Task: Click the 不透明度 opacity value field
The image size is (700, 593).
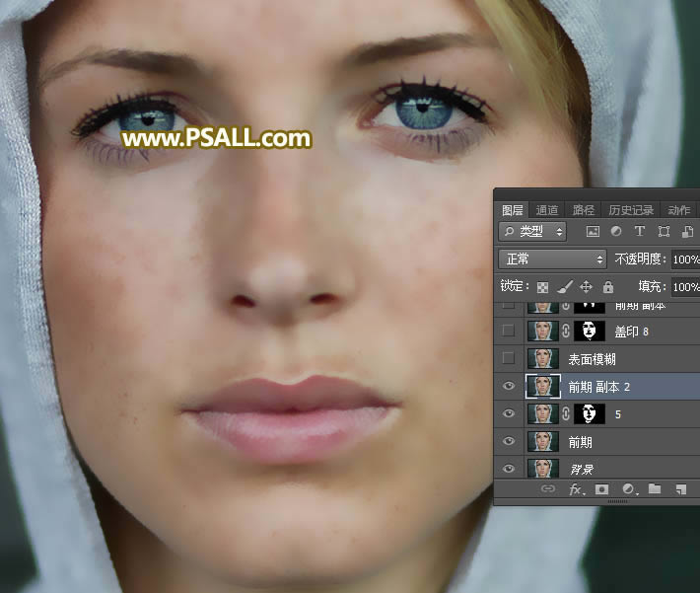Action: [x=685, y=259]
